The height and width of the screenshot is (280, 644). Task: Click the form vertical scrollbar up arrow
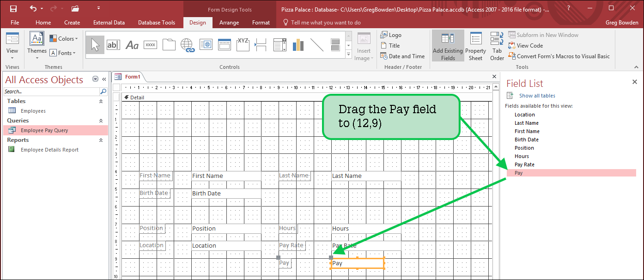pyautogui.click(x=496, y=87)
